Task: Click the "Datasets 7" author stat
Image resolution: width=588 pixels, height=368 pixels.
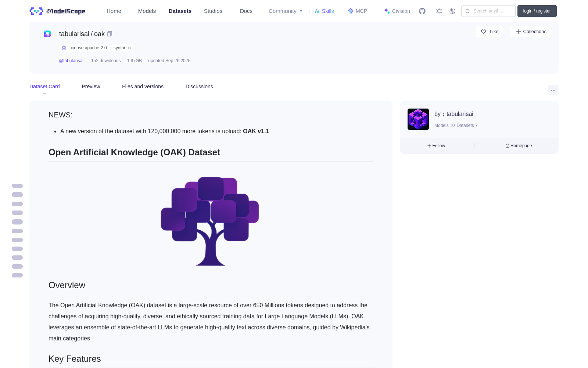Action: (467, 125)
